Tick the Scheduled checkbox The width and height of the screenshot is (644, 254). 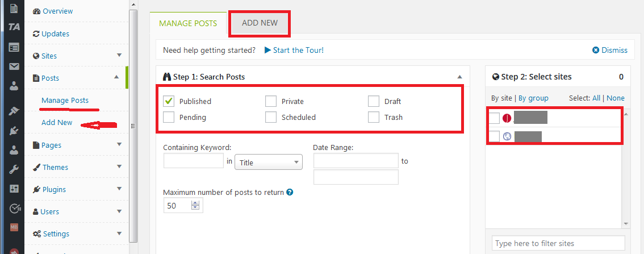[271, 117]
